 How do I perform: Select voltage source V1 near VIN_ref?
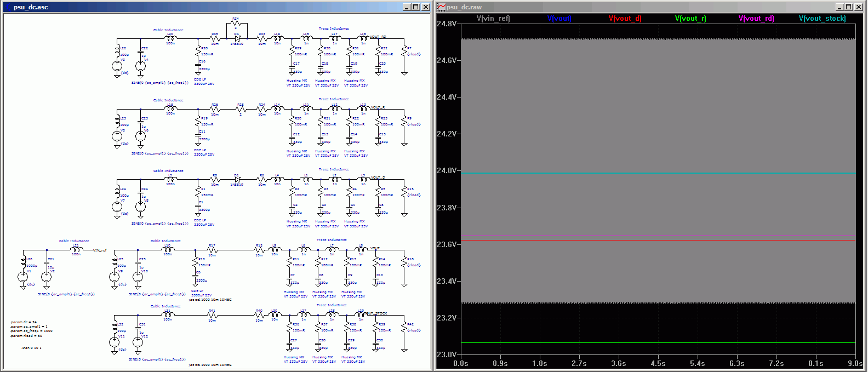tap(23, 277)
